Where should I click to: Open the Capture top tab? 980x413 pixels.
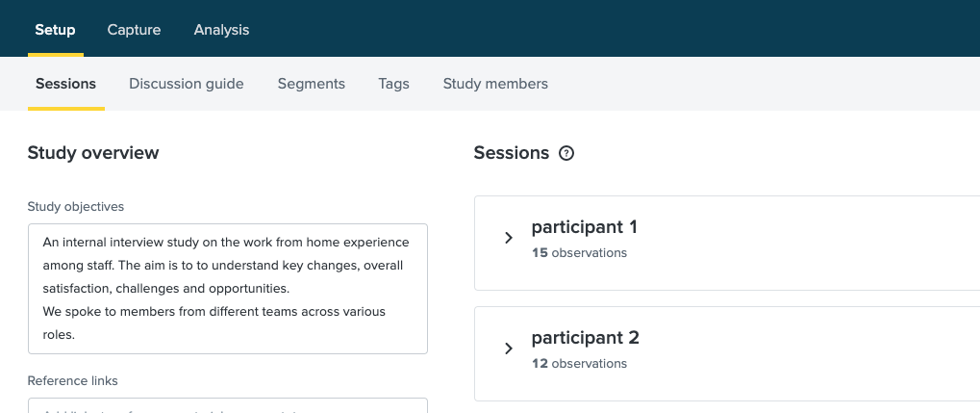click(134, 30)
